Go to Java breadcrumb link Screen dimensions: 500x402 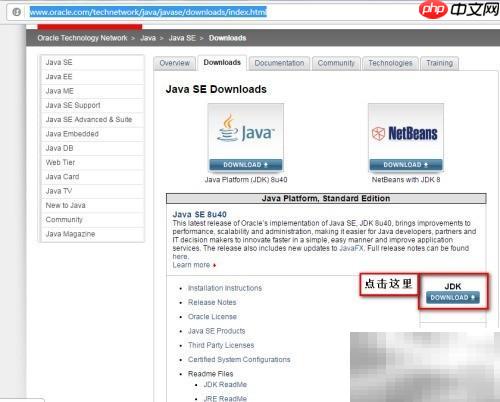click(x=148, y=38)
